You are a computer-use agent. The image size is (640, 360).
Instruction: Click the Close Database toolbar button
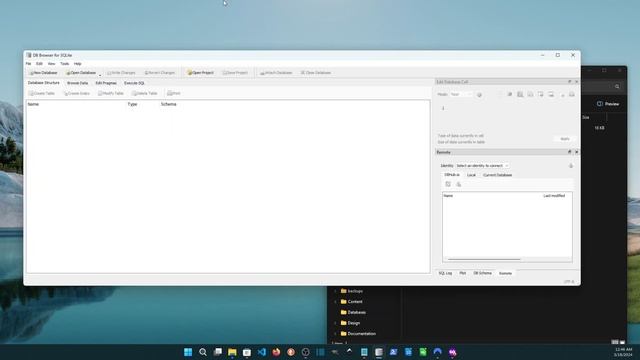click(x=316, y=73)
